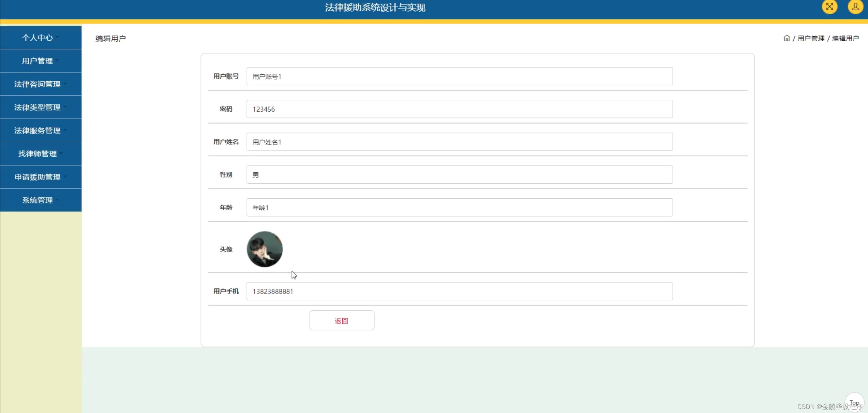Click into the 密码 field
Screen dimensions: 868x413
[459, 109]
